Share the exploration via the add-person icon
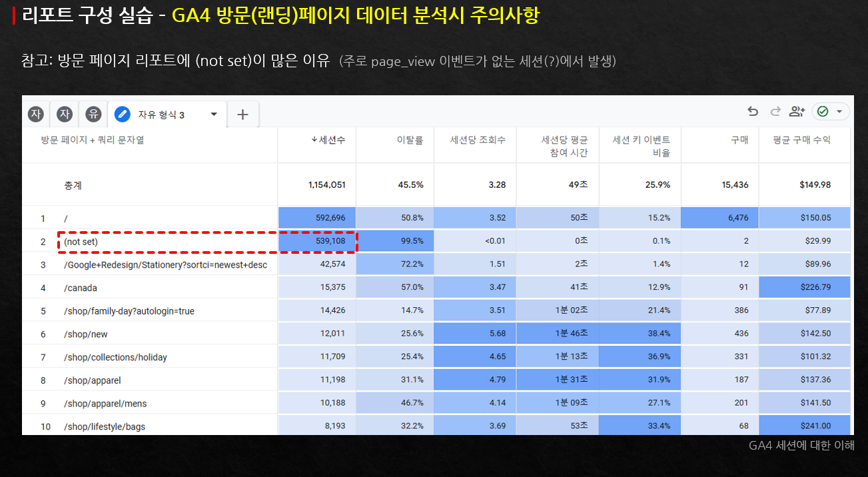 (x=797, y=111)
